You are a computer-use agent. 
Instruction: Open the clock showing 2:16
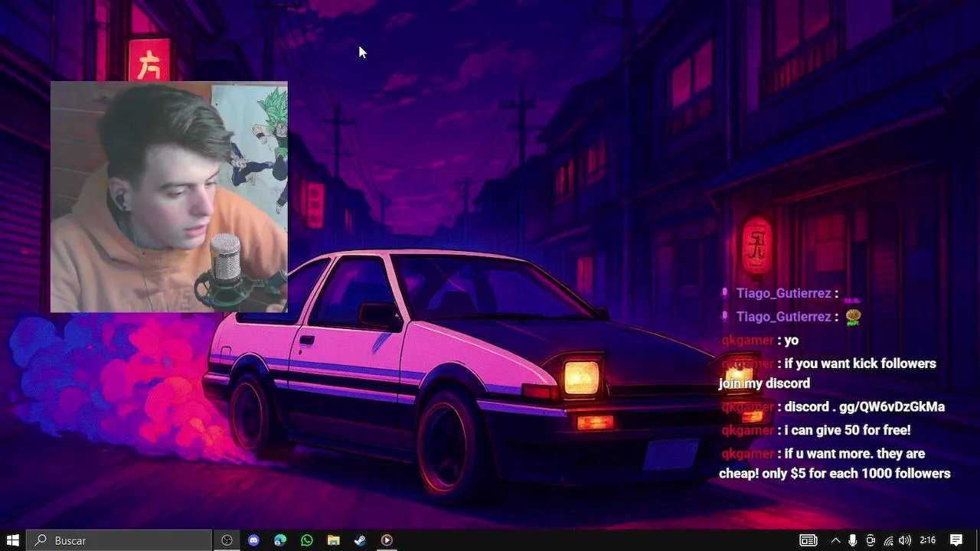(x=928, y=540)
